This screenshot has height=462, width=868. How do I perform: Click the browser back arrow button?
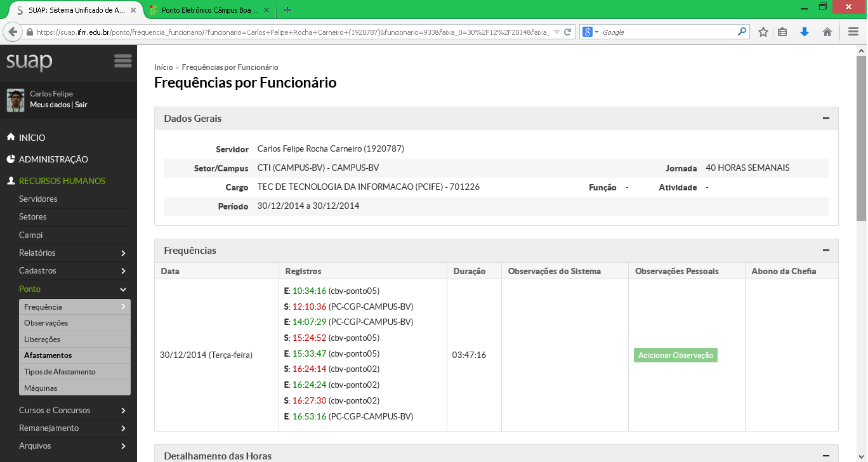(x=13, y=32)
